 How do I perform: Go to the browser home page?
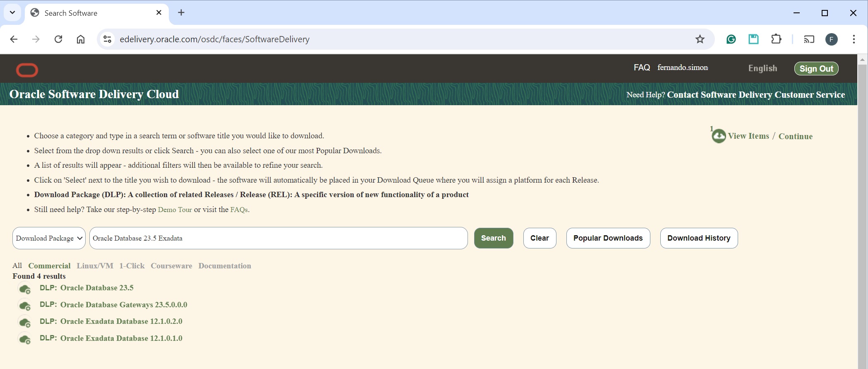81,39
